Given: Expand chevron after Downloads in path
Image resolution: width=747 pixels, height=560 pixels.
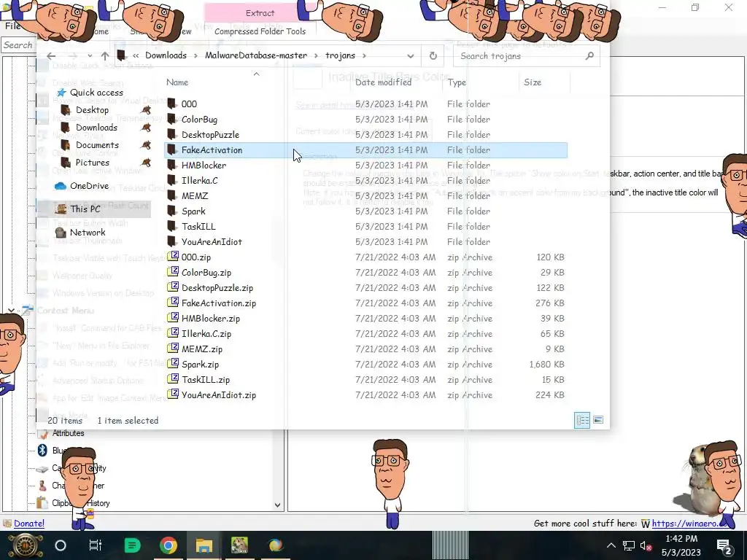Looking at the screenshot, I should click(x=196, y=55).
